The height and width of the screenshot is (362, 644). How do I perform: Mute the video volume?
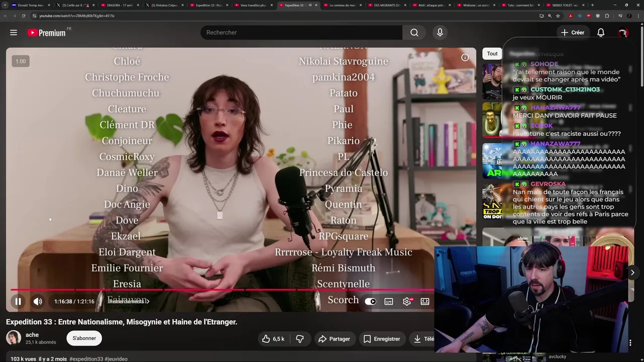38,301
